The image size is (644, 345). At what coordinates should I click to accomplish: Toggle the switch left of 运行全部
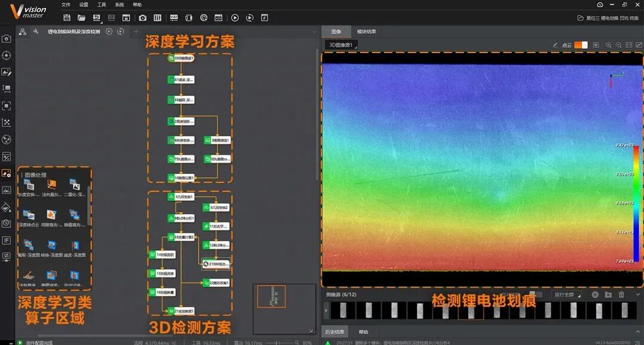535,294
